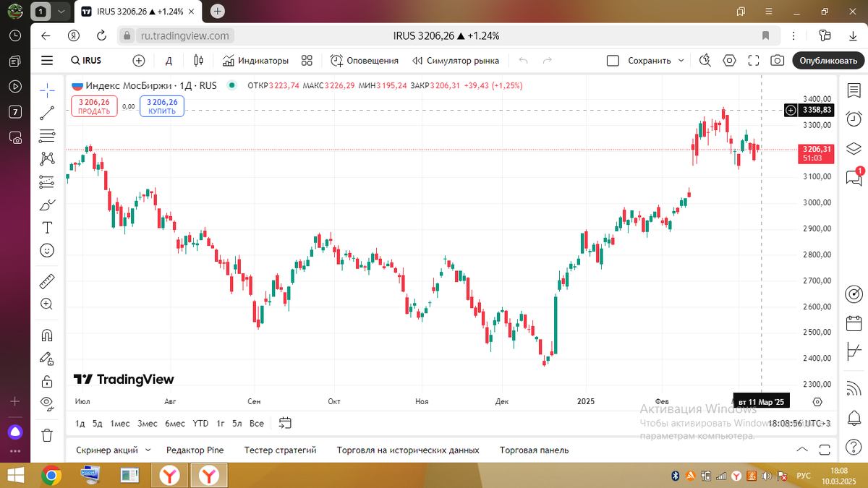Image resolution: width=868 pixels, height=488 pixels.
Task: Open the emoji and icons tool
Action: (47, 250)
